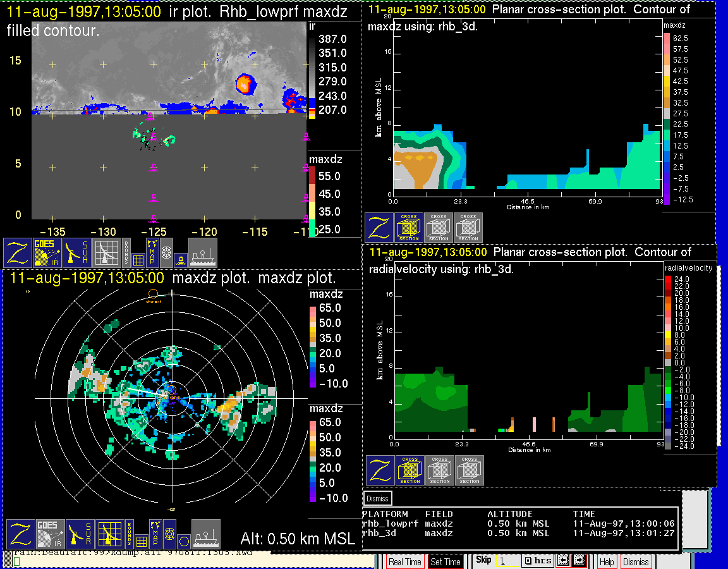Select the radar grid icon in bottom-left toolbar
The width and height of the screenshot is (728, 569).
click(108, 534)
